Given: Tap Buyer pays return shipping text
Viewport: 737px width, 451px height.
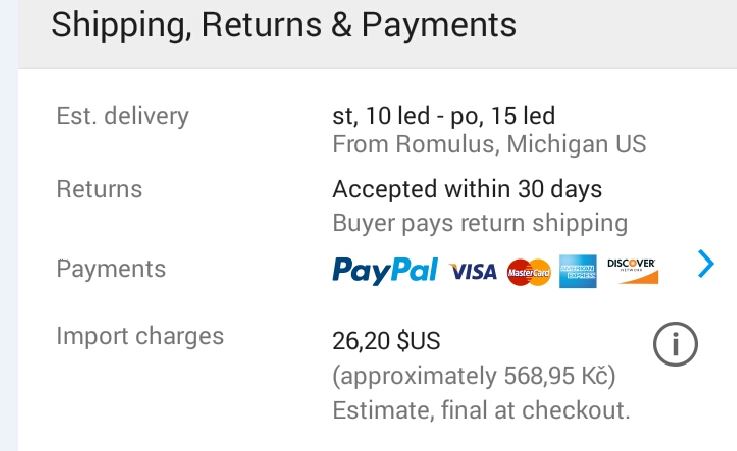Looking at the screenshot, I should pos(480,223).
